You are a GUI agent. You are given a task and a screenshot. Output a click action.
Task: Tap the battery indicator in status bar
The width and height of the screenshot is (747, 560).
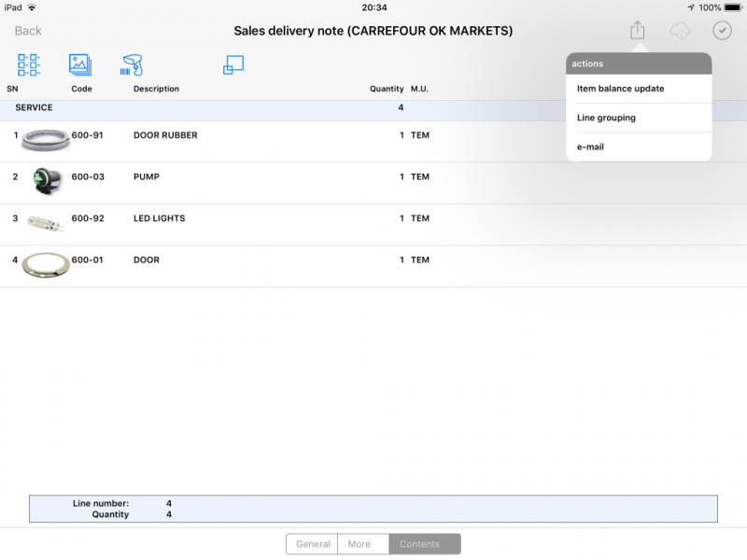point(733,7)
